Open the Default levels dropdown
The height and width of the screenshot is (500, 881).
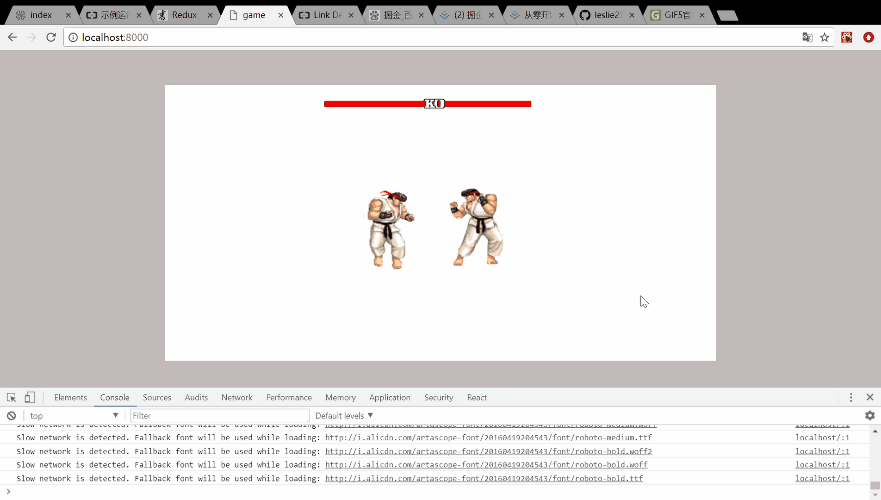[x=344, y=416]
